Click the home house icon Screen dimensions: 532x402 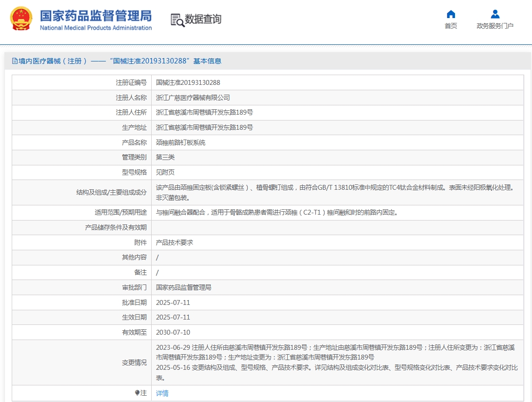click(x=451, y=14)
